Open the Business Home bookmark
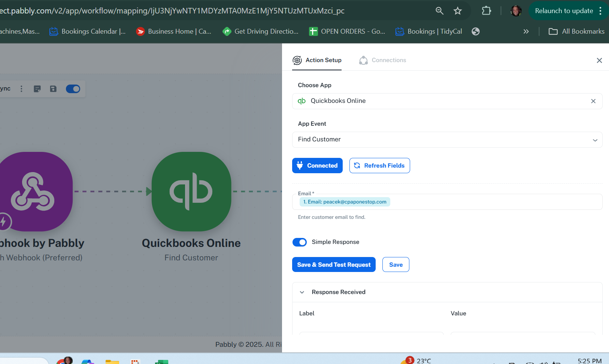Image resolution: width=609 pixels, height=364 pixels. point(174,31)
